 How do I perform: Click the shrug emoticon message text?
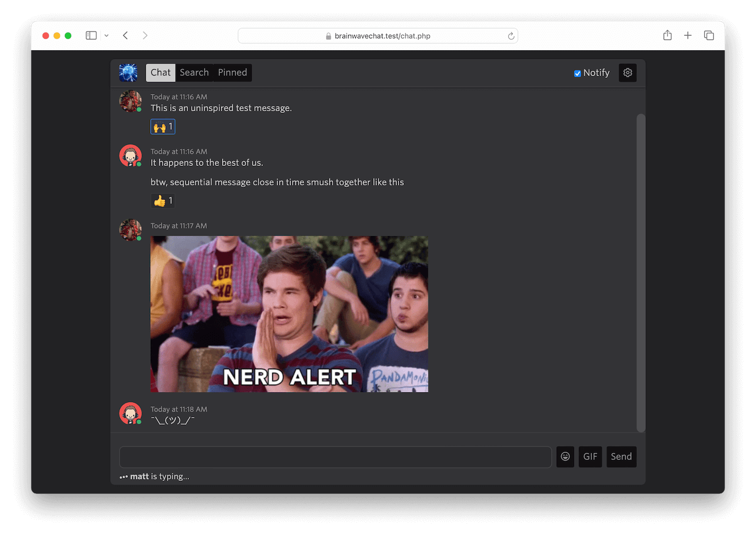(x=173, y=420)
